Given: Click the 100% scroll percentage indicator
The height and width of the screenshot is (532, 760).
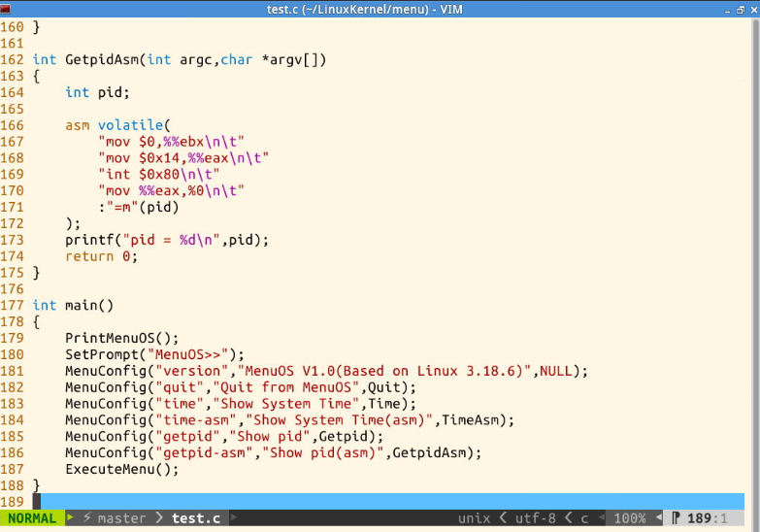Looking at the screenshot, I should click(x=630, y=518).
